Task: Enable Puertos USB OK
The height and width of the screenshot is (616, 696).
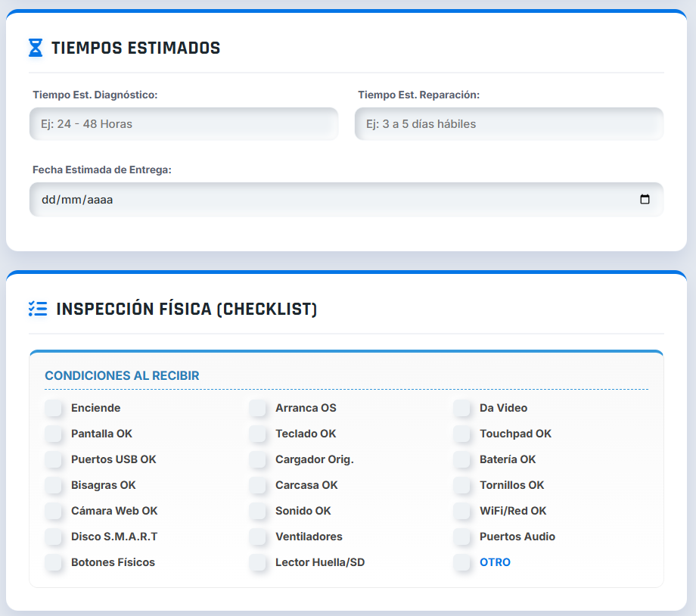Action: coord(54,459)
